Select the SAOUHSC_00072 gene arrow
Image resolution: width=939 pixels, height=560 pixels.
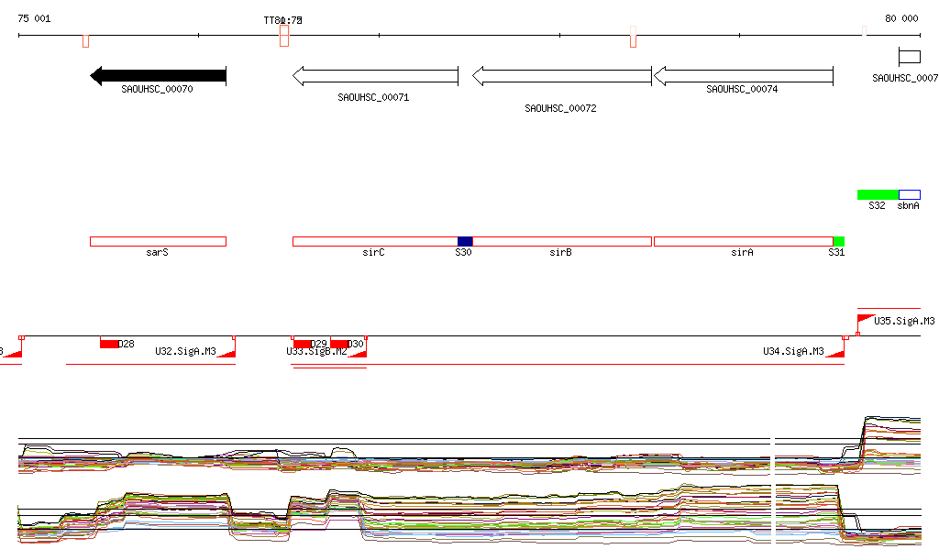point(562,76)
